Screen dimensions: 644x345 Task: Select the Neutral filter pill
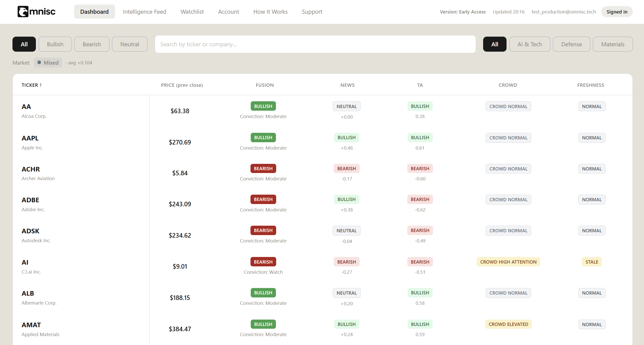(x=130, y=44)
